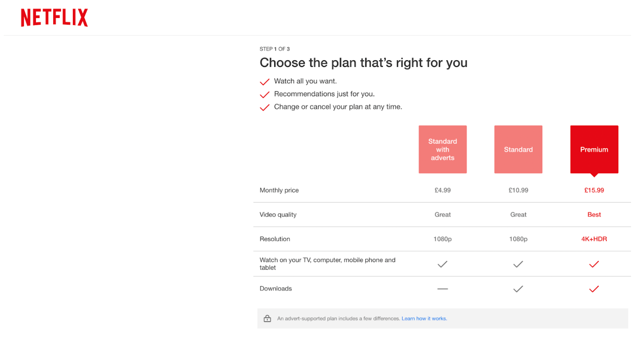Click the £10.99 Standard monthly price
This screenshot has width=644, height=340.
point(518,190)
